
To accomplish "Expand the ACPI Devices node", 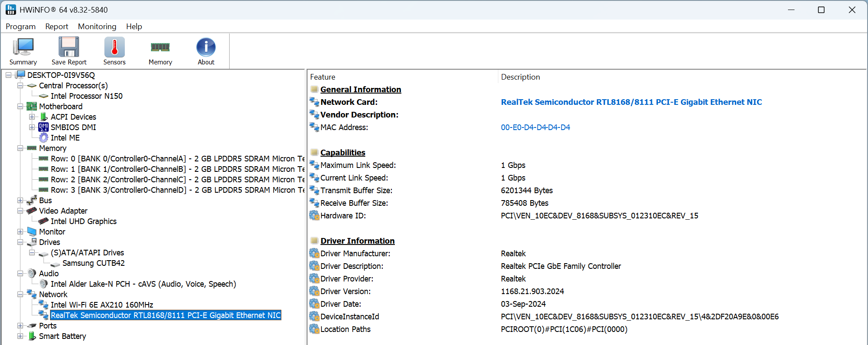I will tap(32, 117).
